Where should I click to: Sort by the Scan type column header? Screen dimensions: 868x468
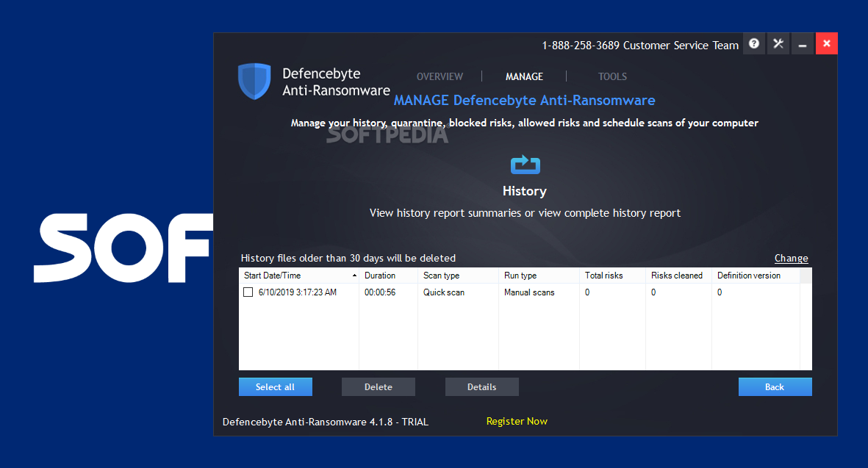[459, 276]
